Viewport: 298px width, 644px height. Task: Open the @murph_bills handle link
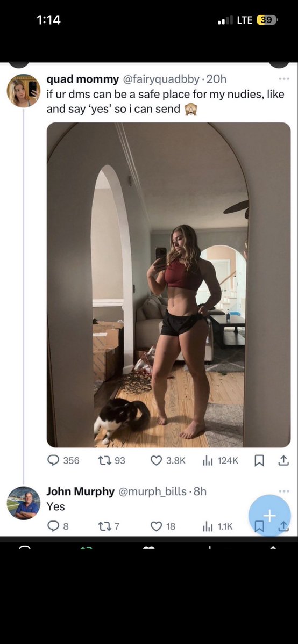point(152,491)
